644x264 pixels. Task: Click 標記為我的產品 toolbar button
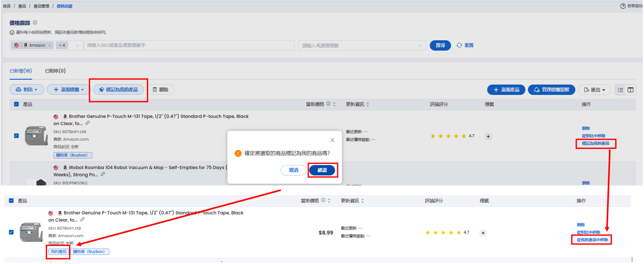[x=118, y=90]
